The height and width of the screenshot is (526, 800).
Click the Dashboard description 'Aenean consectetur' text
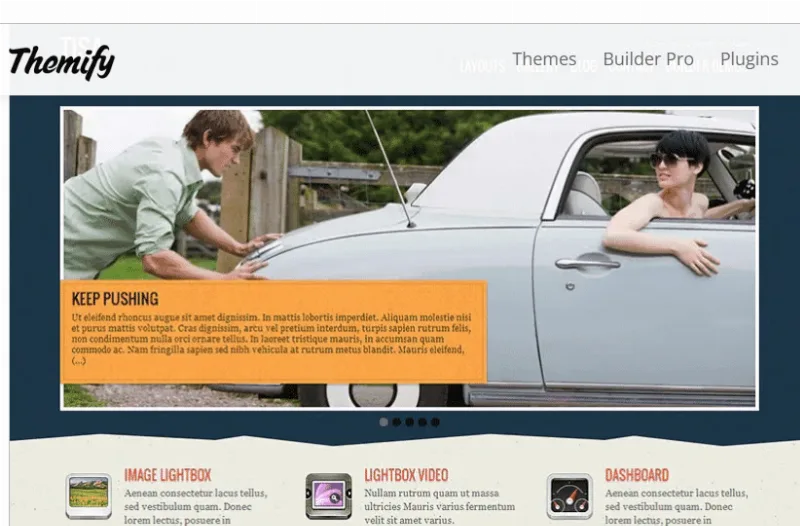click(x=677, y=507)
